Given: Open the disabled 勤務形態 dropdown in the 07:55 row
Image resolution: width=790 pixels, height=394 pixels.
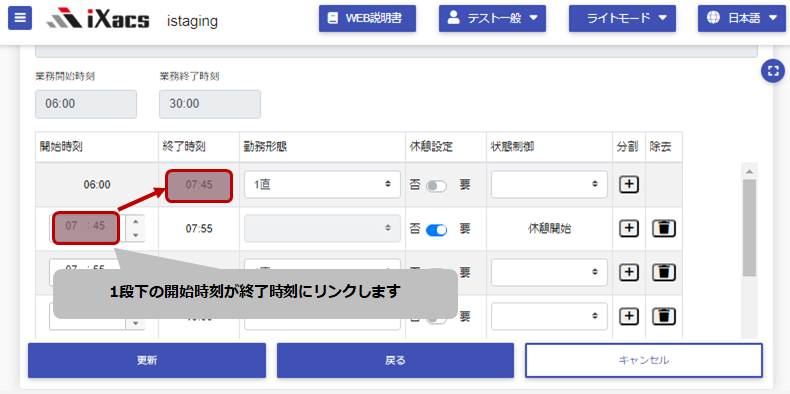Looking at the screenshot, I should point(322,228).
